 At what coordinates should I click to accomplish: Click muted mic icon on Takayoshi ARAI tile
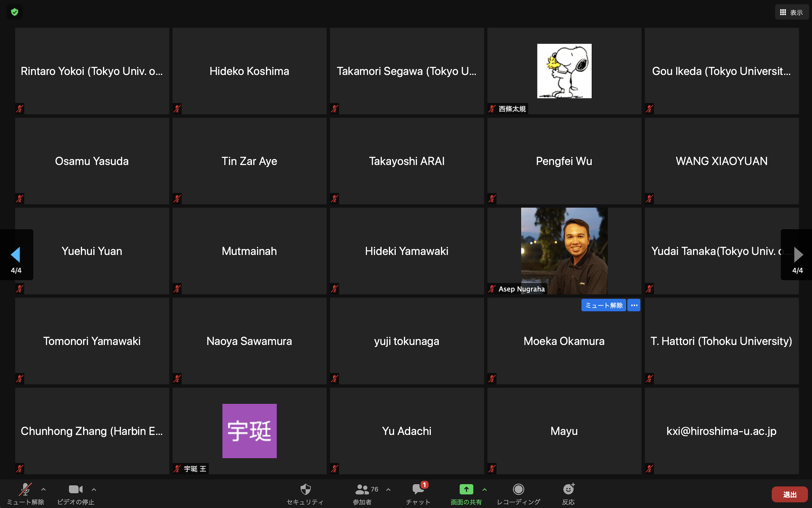pyautogui.click(x=334, y=199)
